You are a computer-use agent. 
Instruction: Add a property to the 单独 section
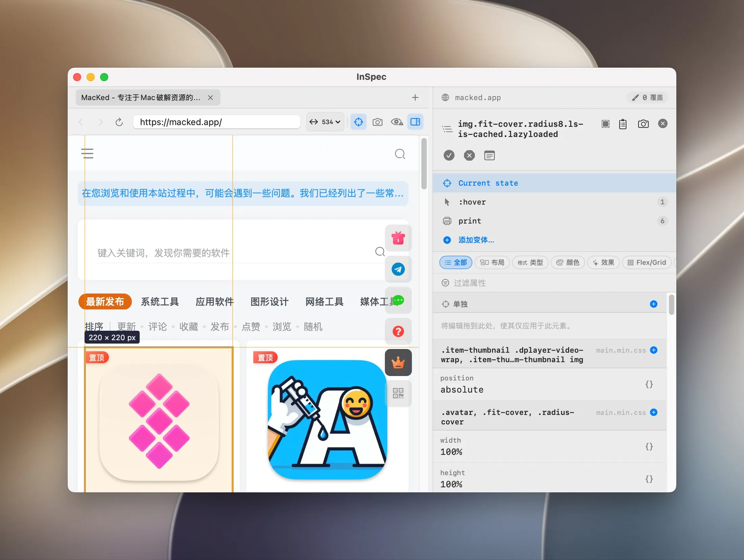[x=654, y=304]
